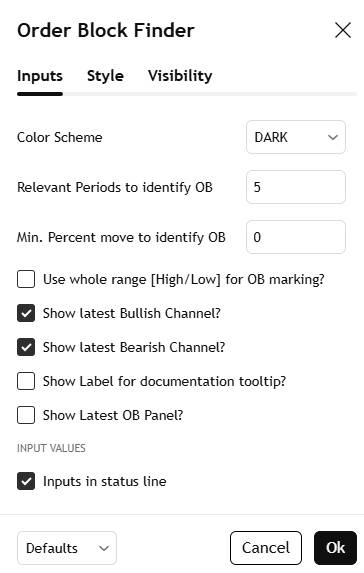Click the Color Scheme dropdown chevron arrow
This screenshot has height=573, width=364.
pyautogui.click(x=333, y=138)
